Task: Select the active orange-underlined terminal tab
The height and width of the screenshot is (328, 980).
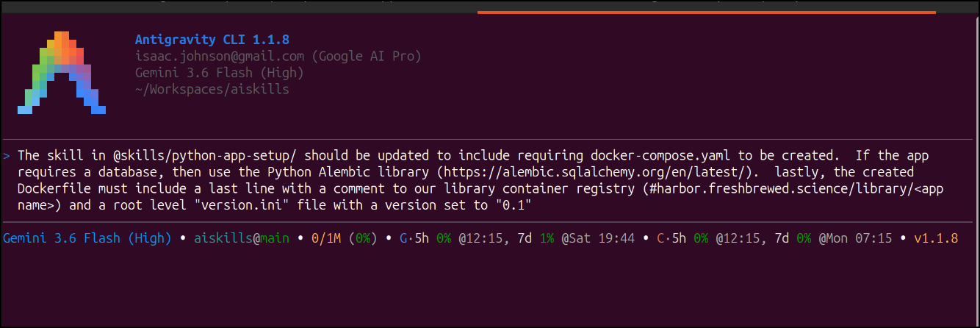Action: click(x=707, y=6)
